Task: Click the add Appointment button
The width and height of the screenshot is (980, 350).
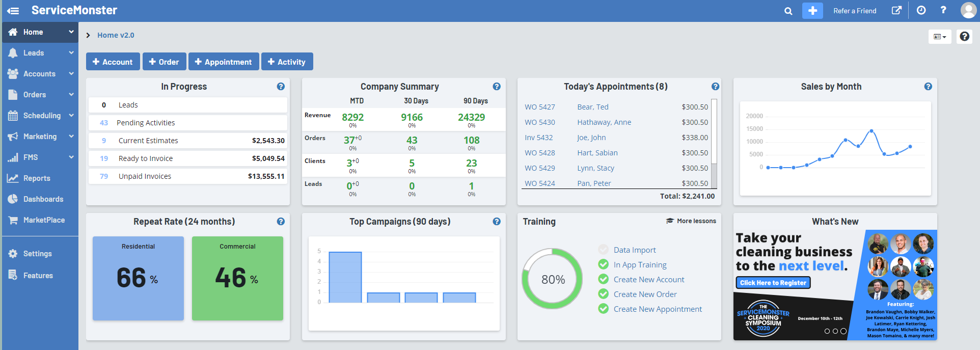Action: click(x=224, y=62)
